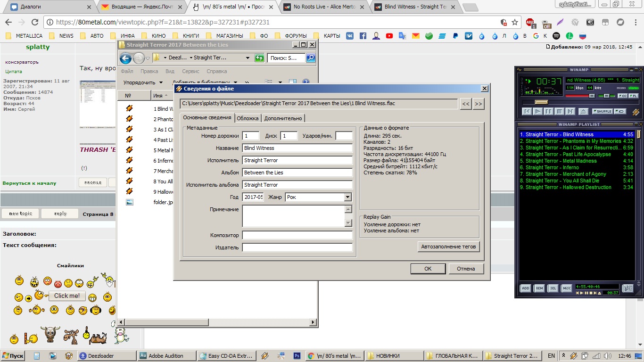Bookmark page with star icon

pyautogui.click(x=515, y=22)
